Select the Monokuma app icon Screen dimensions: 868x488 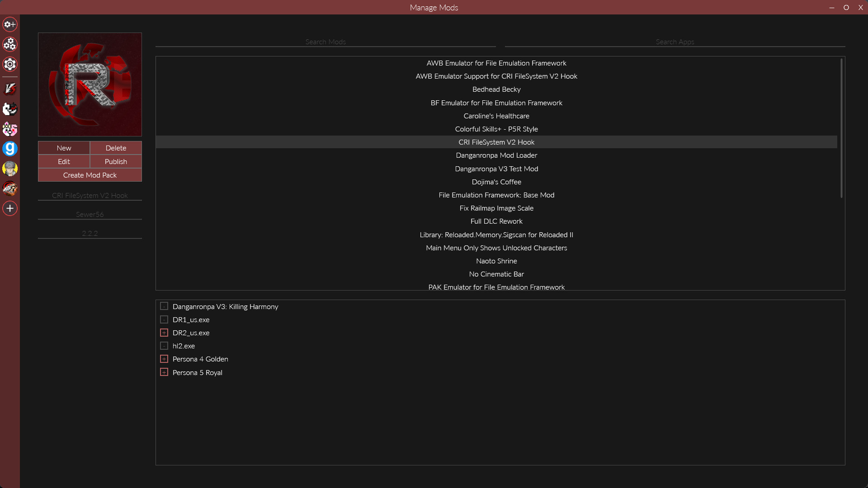click(10, 109)
